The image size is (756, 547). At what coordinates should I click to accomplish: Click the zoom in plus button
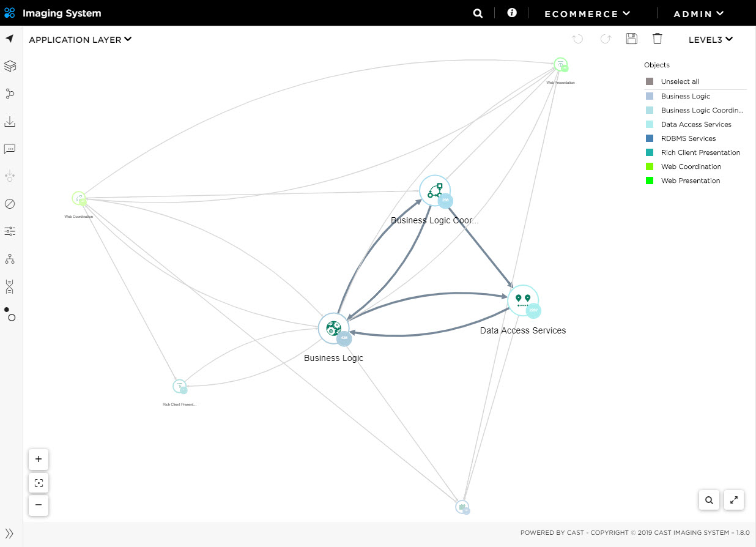tap(39, 459)
